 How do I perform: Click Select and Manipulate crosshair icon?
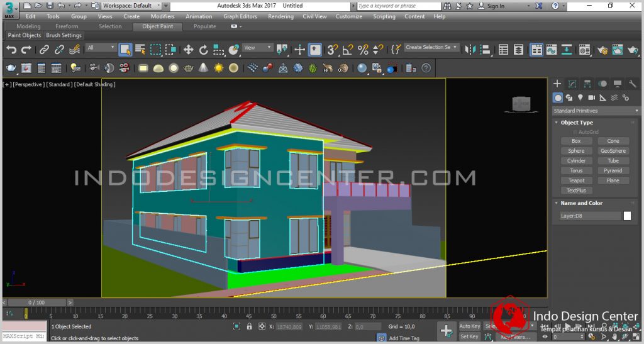point(300,50)
